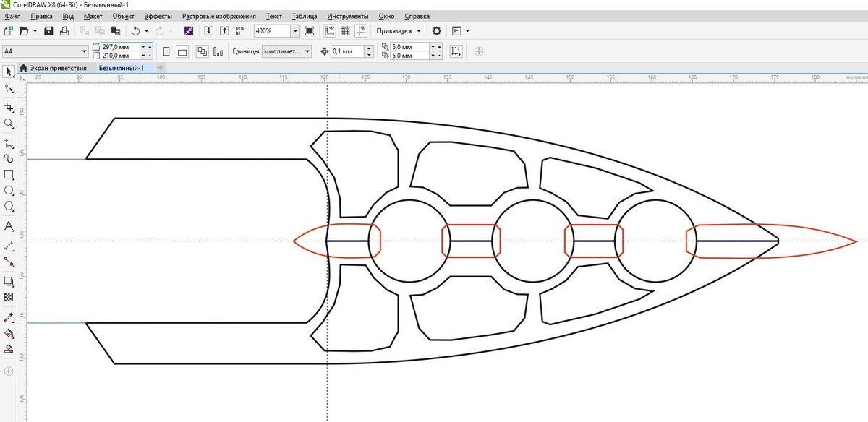Toggle rulers display button

(329, 31)
